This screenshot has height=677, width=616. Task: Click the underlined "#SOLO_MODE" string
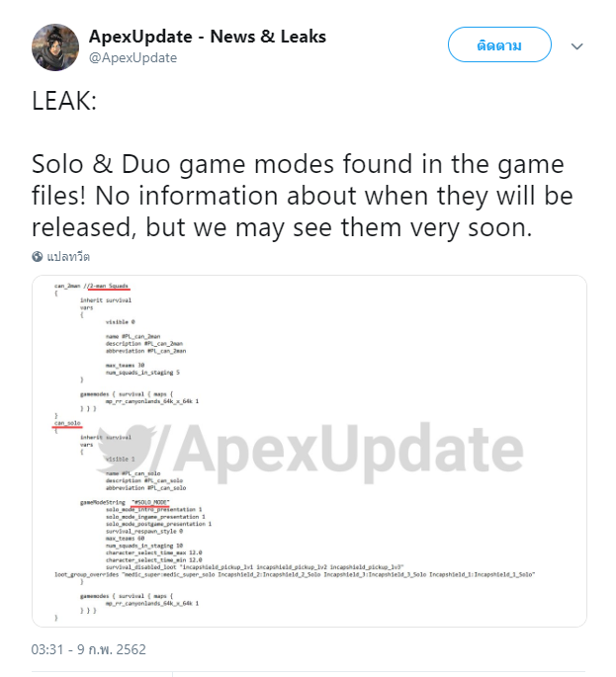150,502
